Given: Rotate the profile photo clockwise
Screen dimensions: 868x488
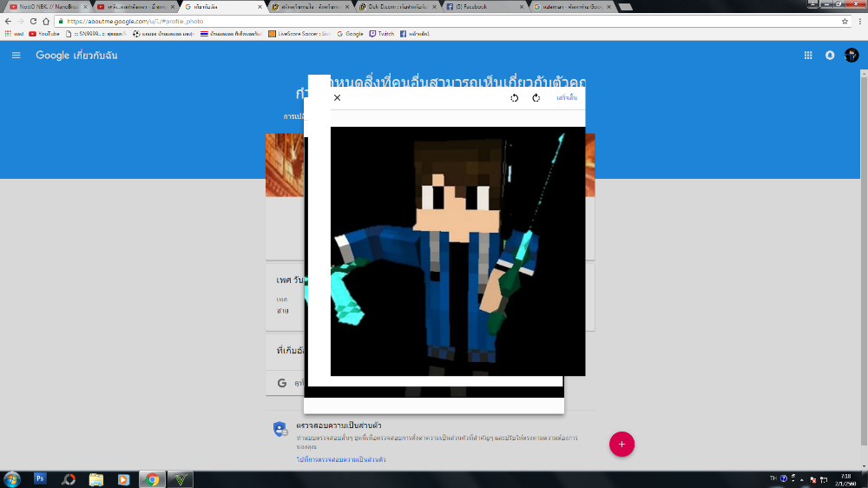Looking at the screenshot, I should point(536,98).
